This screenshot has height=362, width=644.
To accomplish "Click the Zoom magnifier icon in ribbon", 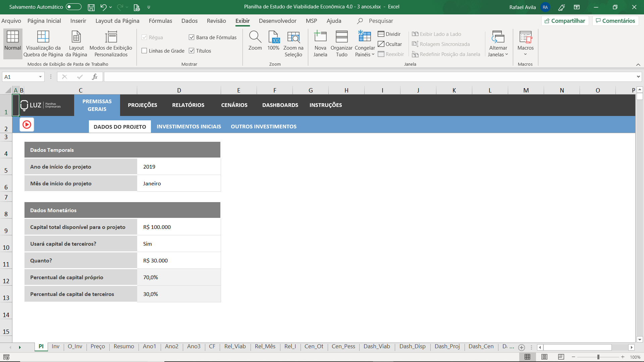I will tap(255, 37).
